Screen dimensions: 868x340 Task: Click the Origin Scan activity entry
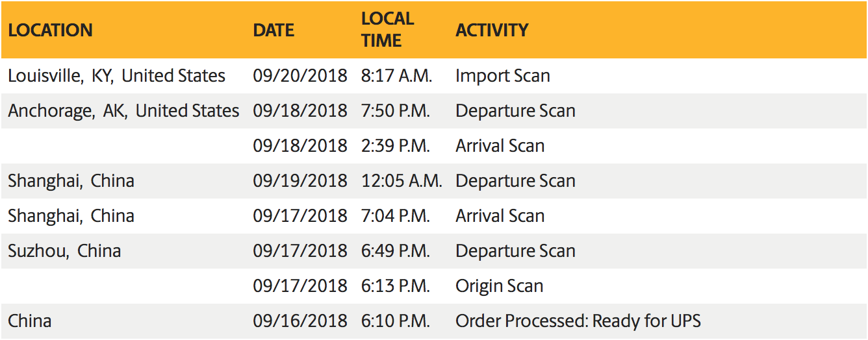pos(499,286)
